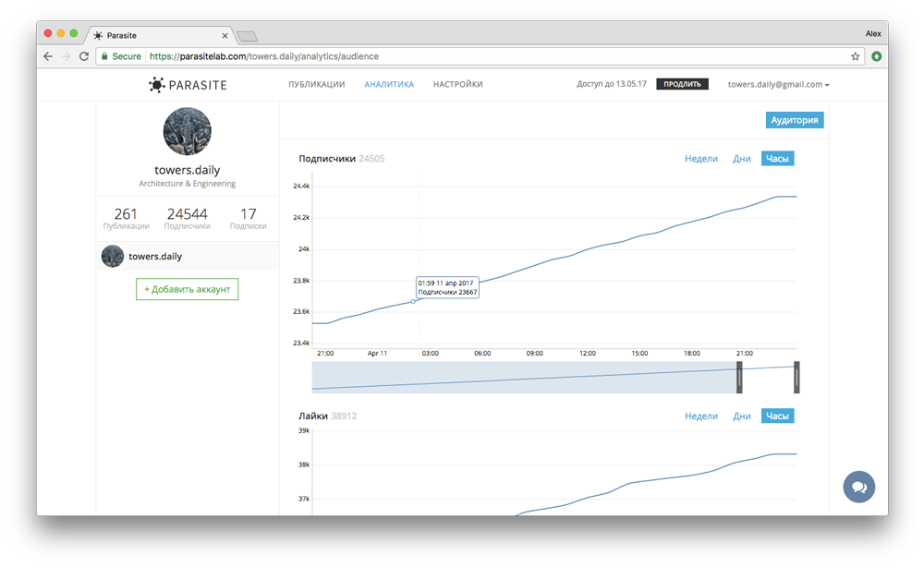Click the large profile photo
Screen dimensions: 924x567
[188, 131]
